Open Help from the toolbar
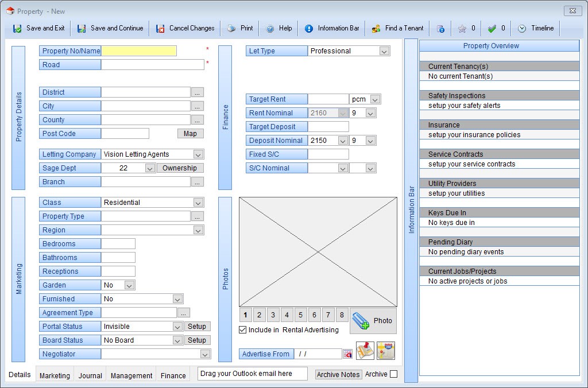This screenshot has height=388, width=588. tap(278, 29)
